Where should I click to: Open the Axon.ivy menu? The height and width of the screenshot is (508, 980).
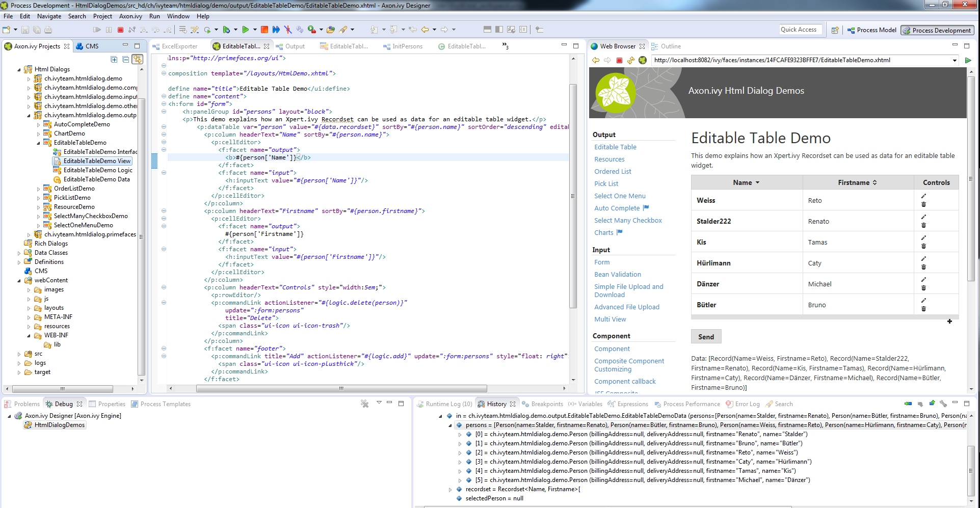pyautogui.click(x=130, y=16)
